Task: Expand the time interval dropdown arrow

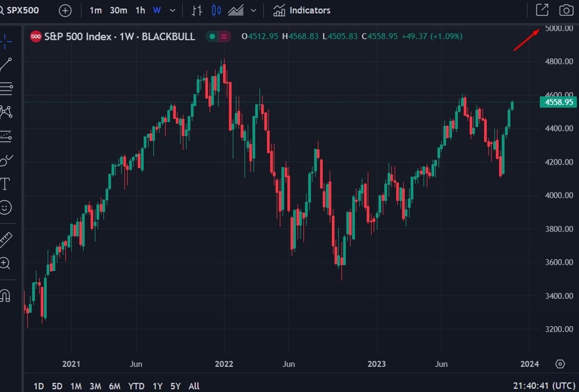Action: tap(173, 11)
